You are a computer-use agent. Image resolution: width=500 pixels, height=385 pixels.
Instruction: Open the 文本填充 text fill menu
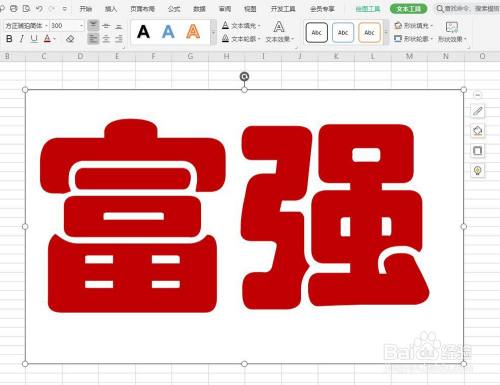point(241,25)
